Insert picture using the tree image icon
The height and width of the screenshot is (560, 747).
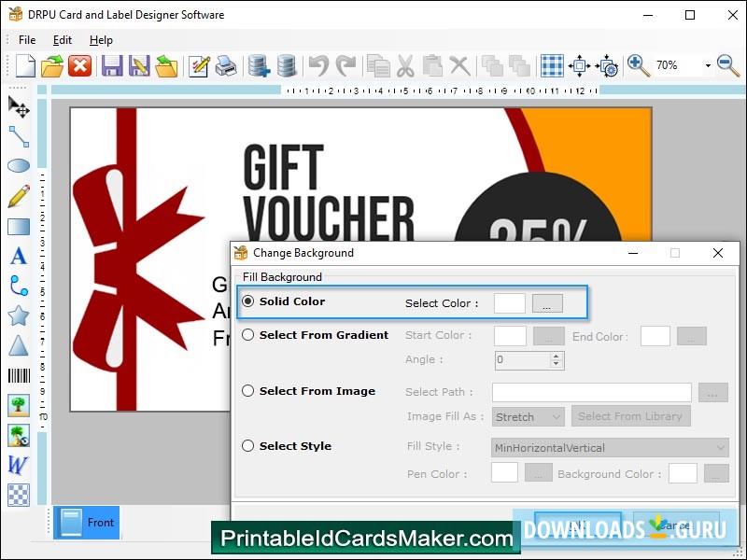pos(19,405)
